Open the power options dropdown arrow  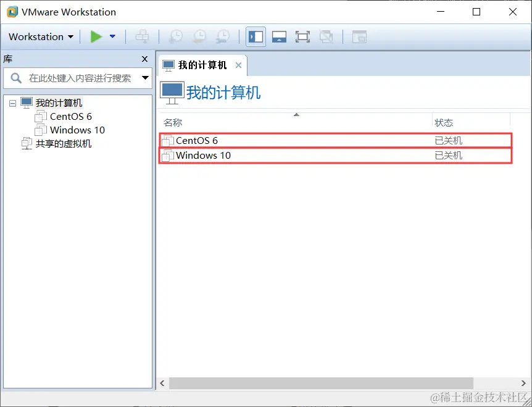coord(113,36)
